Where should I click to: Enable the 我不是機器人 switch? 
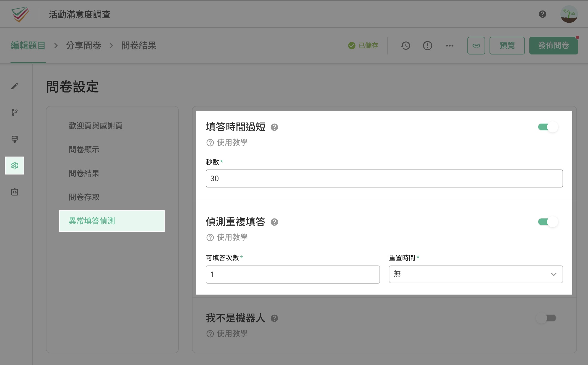pyautogui.click(x=547, y=318)
